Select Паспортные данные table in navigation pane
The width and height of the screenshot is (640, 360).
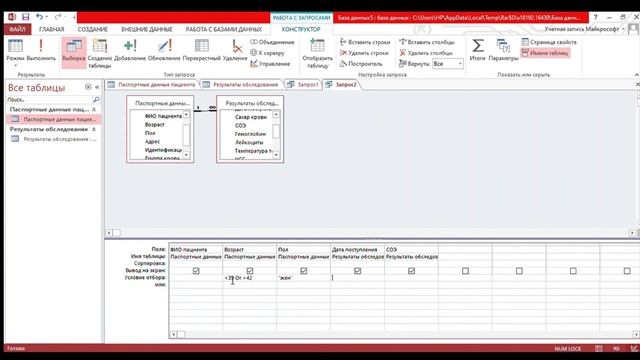[54, 119]
